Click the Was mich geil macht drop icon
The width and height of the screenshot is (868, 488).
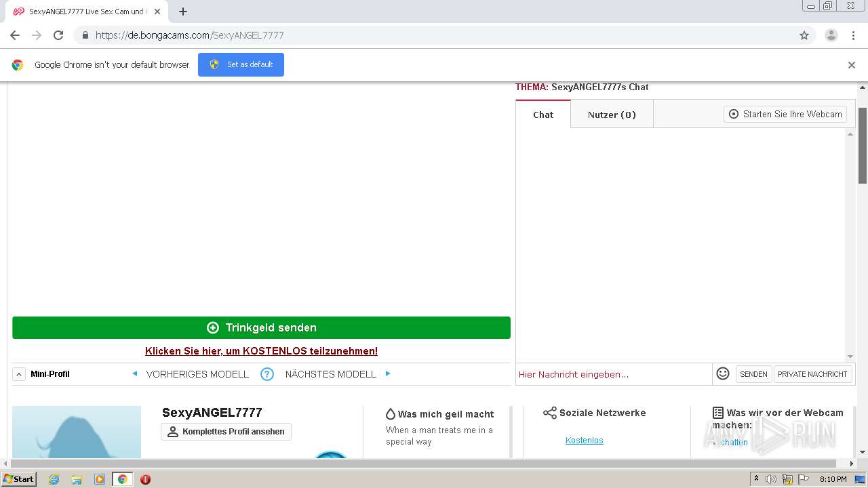[x=391, y=414]
